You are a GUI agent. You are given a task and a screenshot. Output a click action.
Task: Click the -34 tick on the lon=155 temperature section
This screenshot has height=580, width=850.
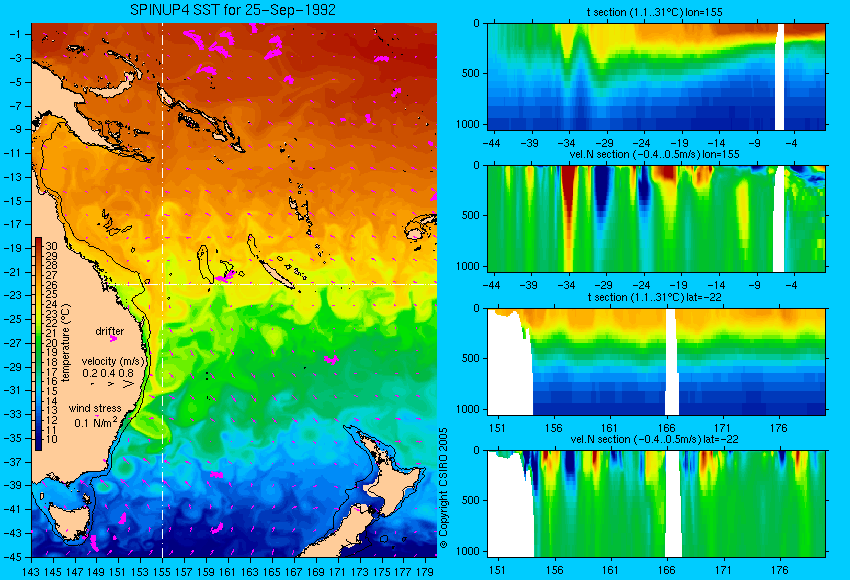tap(567, 143)
